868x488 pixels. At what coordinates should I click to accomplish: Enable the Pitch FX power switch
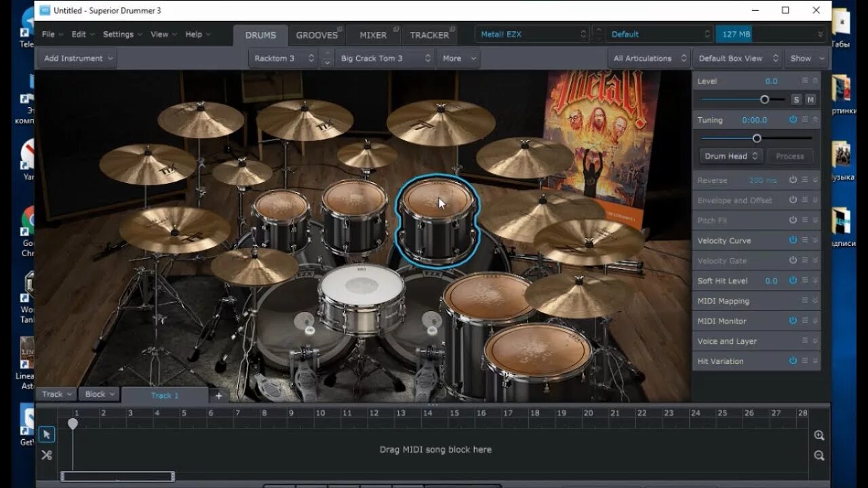click(x=793, y=220)
